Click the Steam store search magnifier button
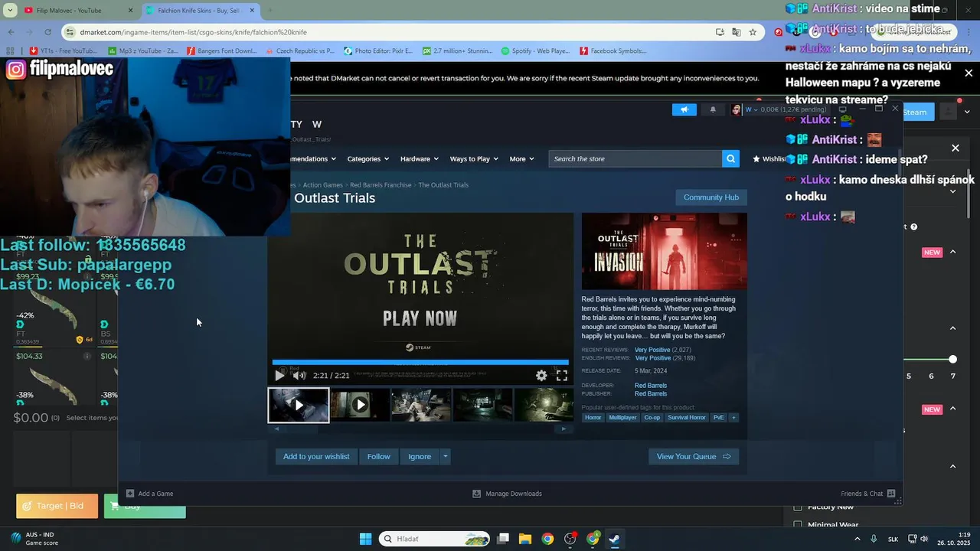Screen dimensions: 980x551 tap(731, 158)
